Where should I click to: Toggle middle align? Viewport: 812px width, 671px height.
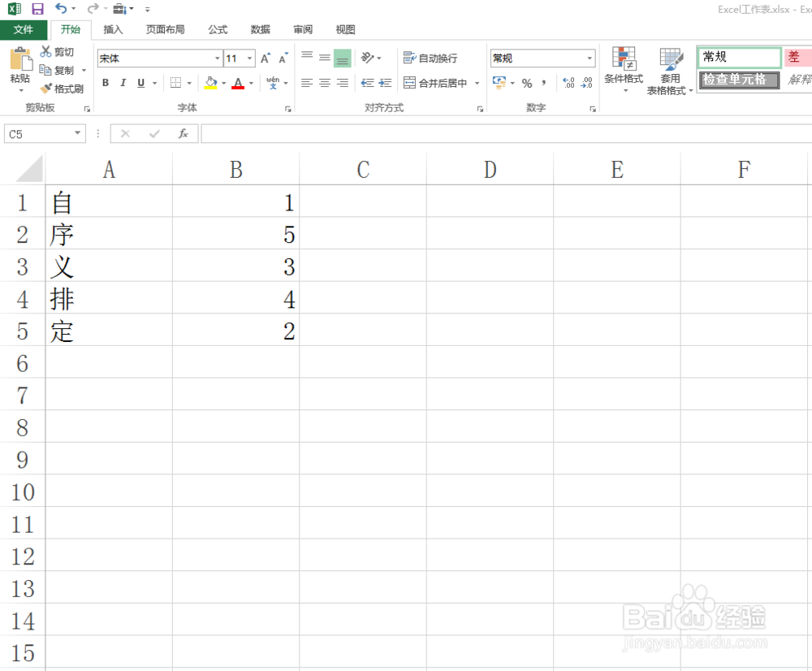tap(325, 58)
